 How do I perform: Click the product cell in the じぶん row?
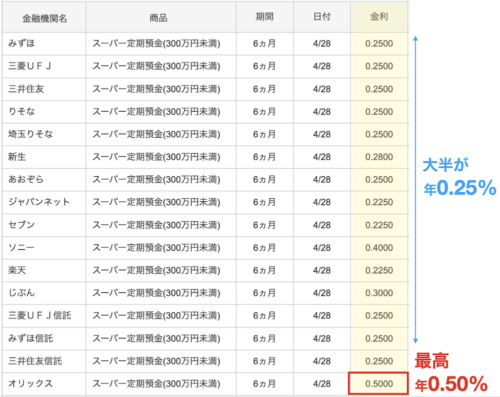point(161,293)
